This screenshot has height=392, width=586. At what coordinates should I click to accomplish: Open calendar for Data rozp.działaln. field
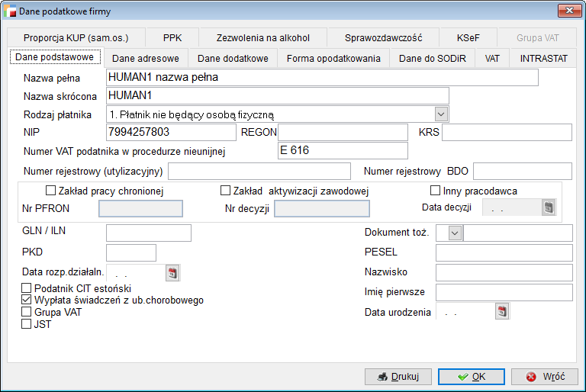click(x=172, y=272)
